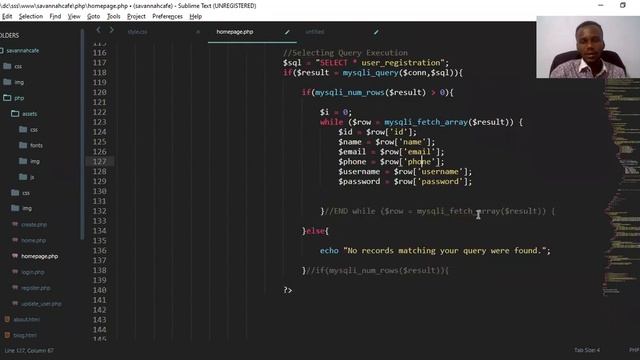Open the Find menu

coord(55,16)
